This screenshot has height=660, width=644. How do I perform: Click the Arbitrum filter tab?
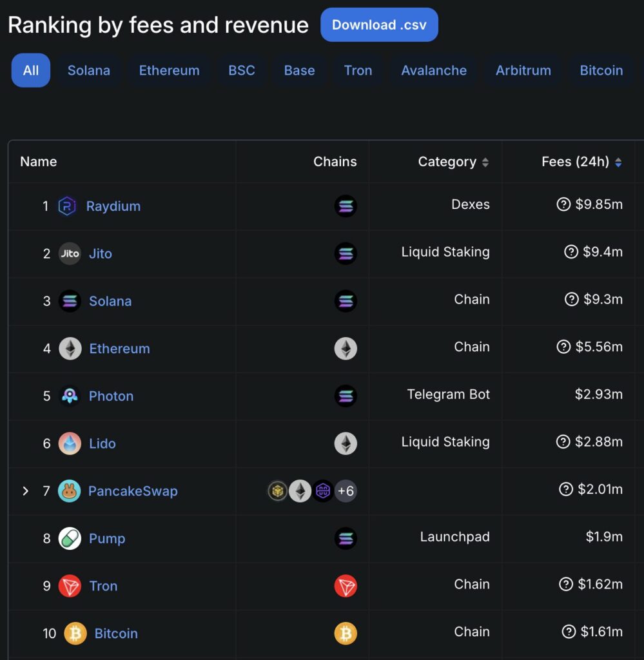523,71
